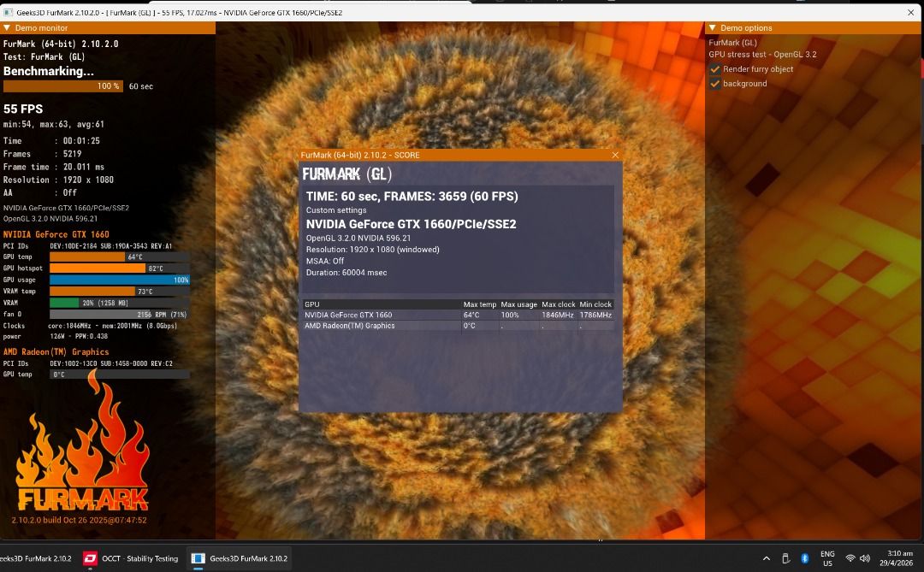This screenshot has width=924, height=572.
Task: Click the MSAA: Off line in score dialog
Action: point(325,261)
